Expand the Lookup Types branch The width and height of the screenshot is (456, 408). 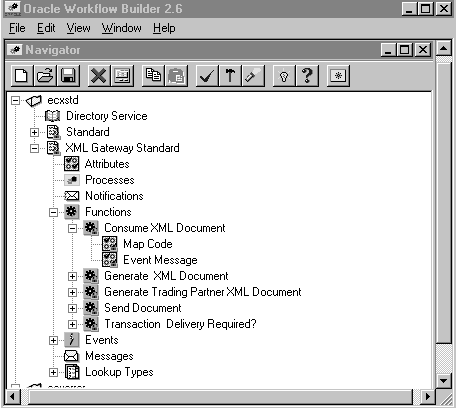coord(53,372)
